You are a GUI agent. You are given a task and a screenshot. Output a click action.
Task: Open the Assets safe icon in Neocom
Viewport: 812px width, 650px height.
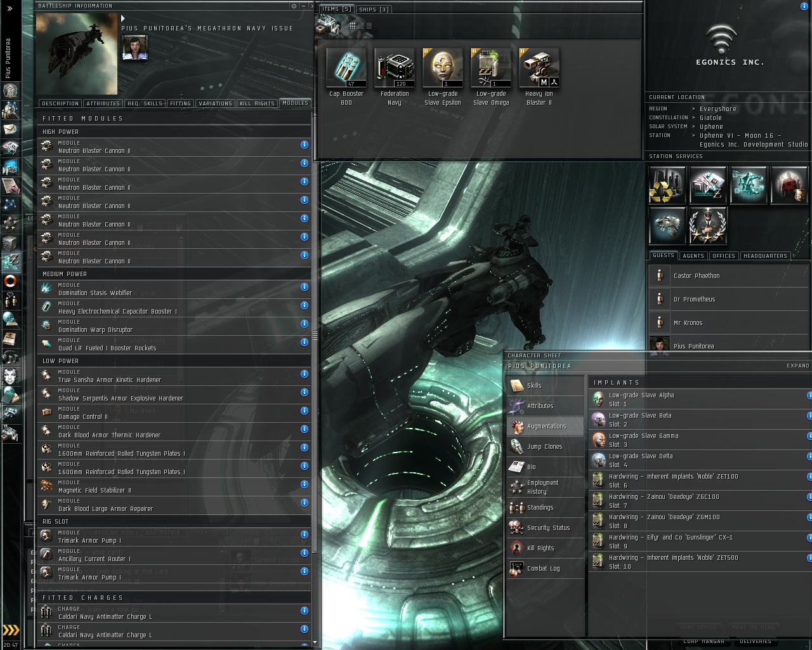coord(11,242)
